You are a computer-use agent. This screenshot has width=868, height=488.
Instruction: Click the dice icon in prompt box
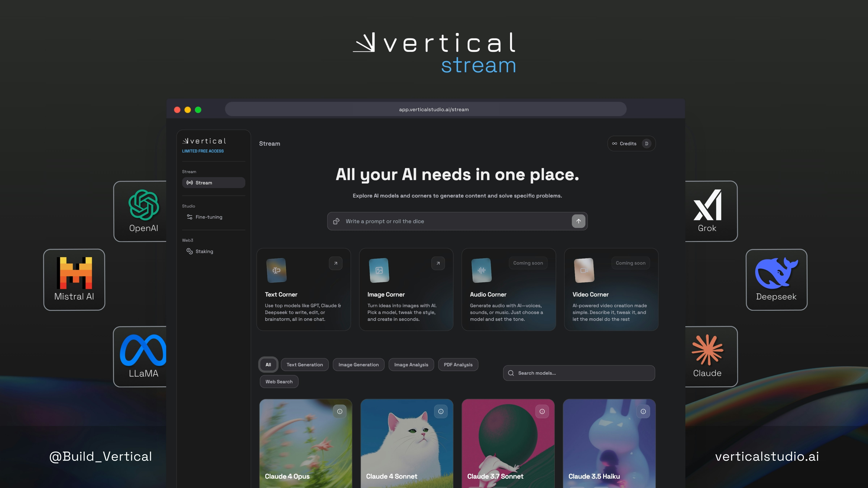[336, 221]
